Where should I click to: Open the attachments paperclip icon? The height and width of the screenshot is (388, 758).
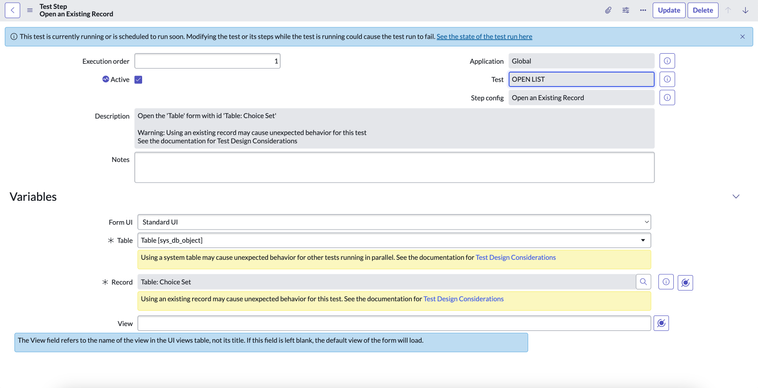click(x=608, y=10)
